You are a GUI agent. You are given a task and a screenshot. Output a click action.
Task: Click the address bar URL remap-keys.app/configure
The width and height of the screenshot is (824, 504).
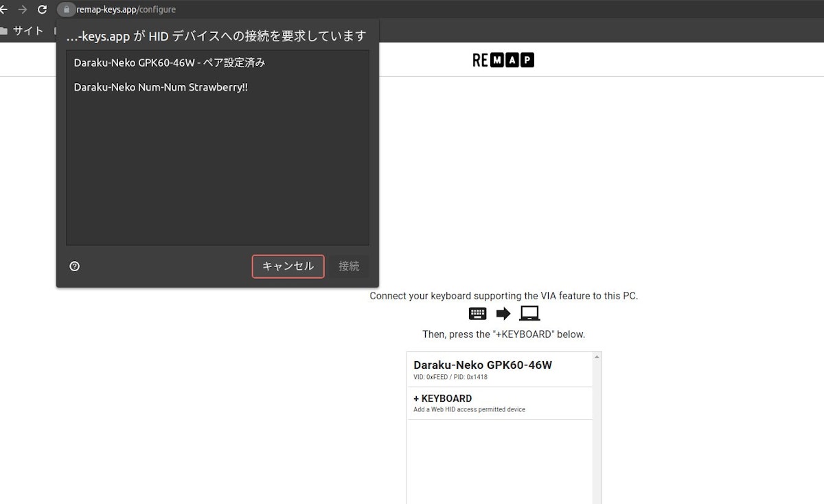(x=126, y=10)
